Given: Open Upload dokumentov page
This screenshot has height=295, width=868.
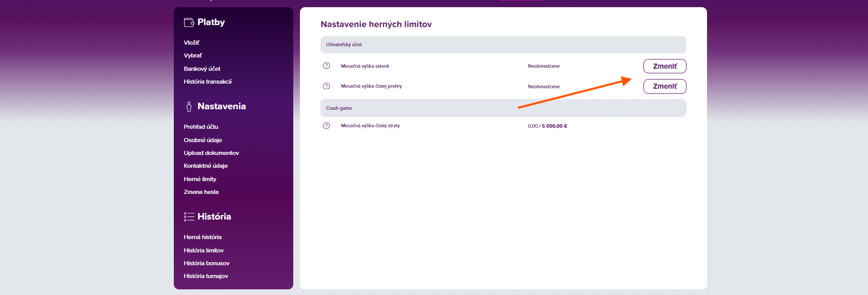Looking at the screenshot, I should [x=211, y=153].
